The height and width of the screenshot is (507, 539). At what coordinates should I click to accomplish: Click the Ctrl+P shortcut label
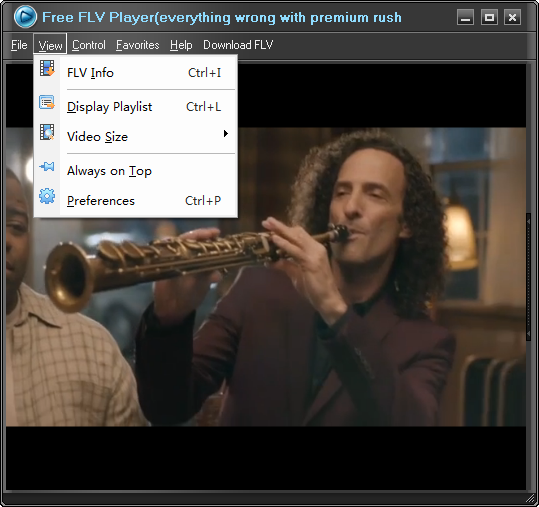point(203,201)
